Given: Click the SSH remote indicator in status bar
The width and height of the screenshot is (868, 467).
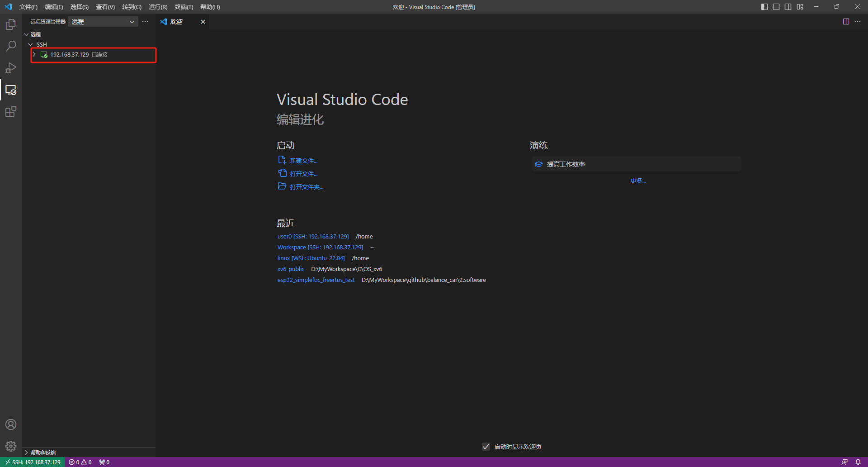Looking at the screenshot, I should (x=33, y=462).
